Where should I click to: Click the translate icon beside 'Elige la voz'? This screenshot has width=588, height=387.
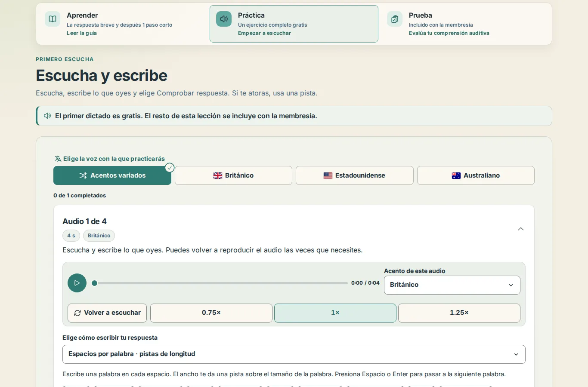click(x=58, y=159)
